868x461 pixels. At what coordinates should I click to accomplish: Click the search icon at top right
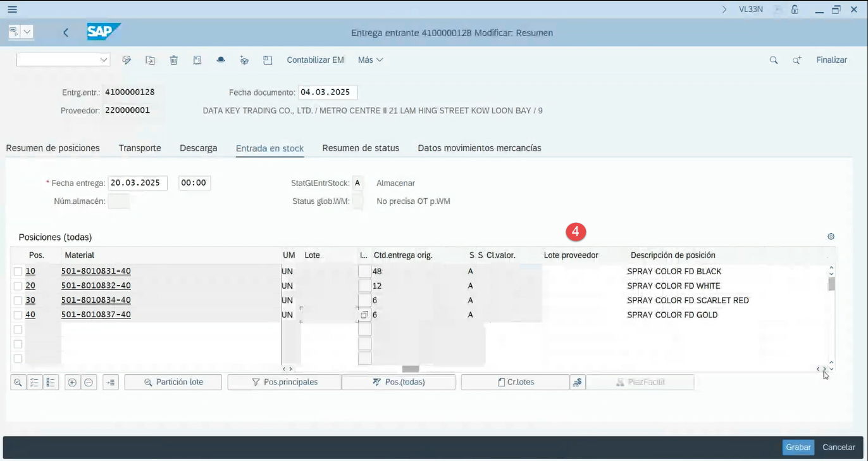773,60
